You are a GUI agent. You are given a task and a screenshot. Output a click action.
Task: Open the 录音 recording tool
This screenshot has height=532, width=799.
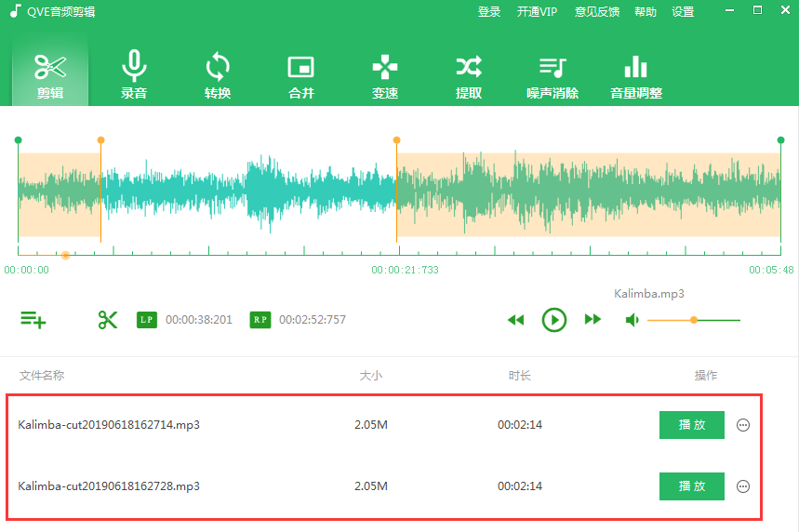pos(134,74)
